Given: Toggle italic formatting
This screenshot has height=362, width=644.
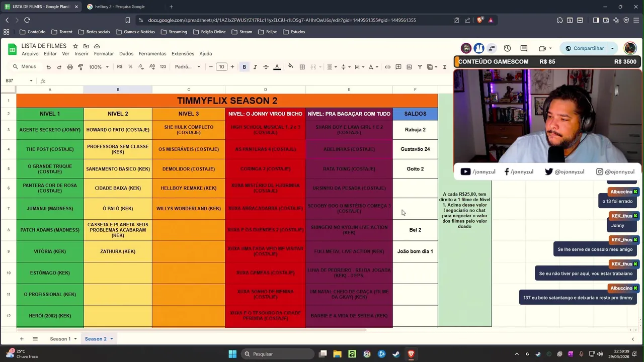Looking at the screenshot, I should 255,67.
